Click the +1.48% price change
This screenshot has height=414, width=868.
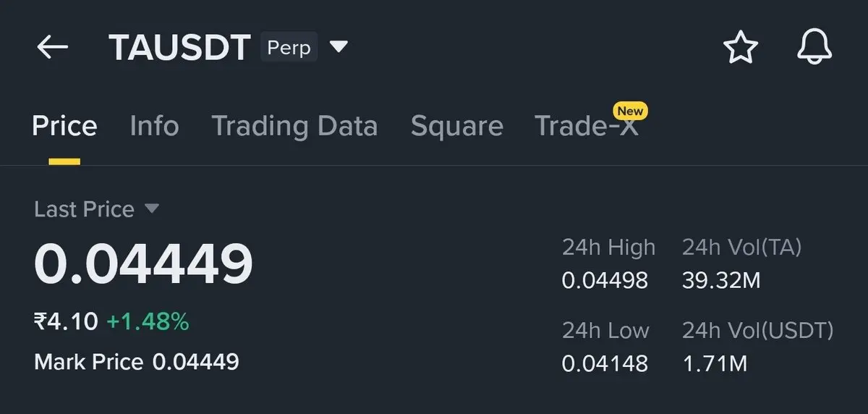point(148,321)
